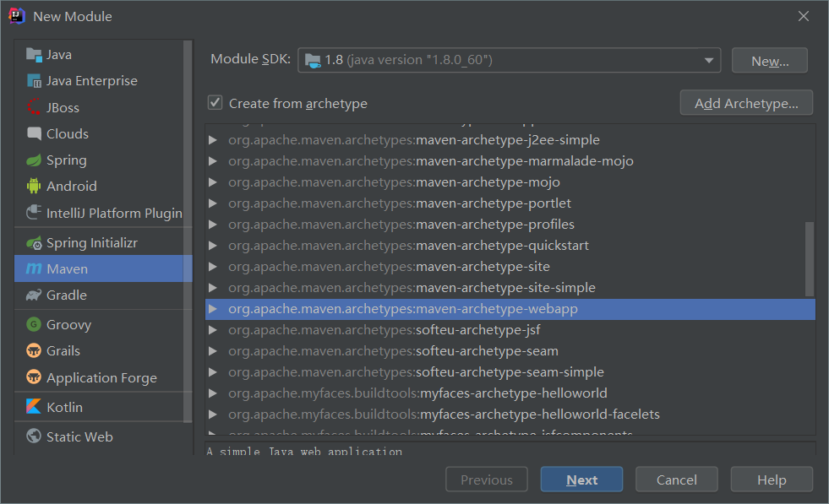Expand myfaces-archetype-helloworld arrow
829x504 pixels.
click(213, 393)
